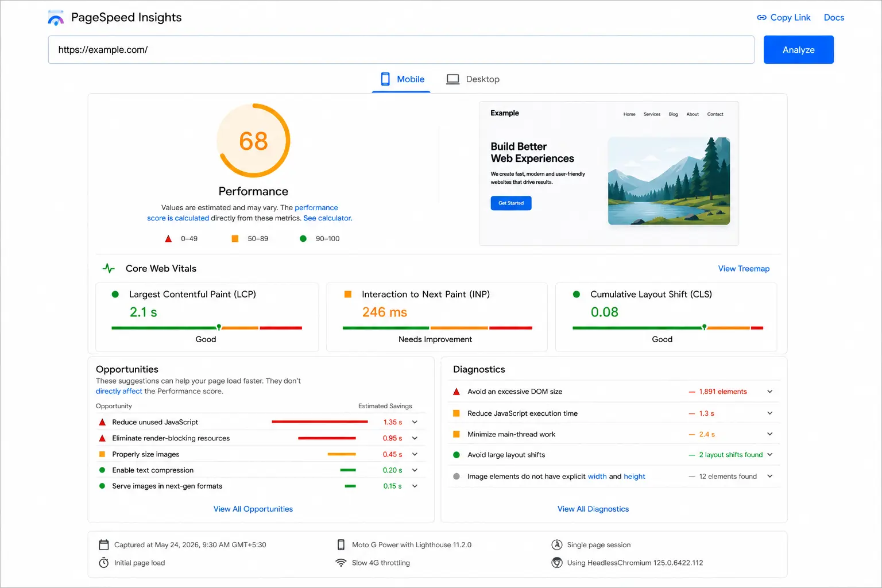Click the INP distribution bar
Screen dimensions: 882x588
click(x=438, y=328)
